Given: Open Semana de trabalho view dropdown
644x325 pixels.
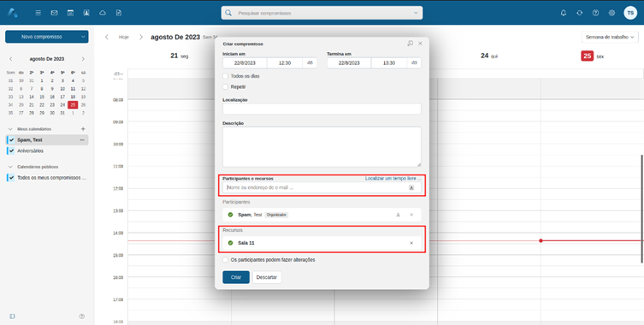Looking at the screenshot, I should coord(610,37).
